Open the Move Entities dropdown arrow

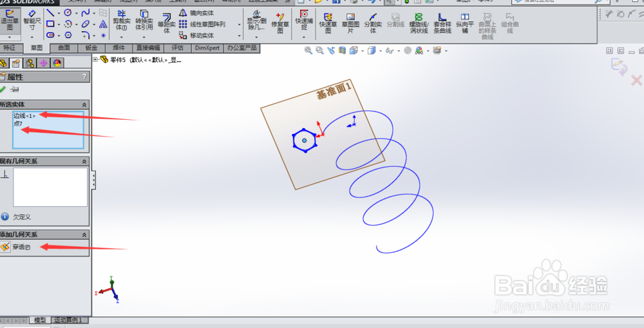[240, 35]
